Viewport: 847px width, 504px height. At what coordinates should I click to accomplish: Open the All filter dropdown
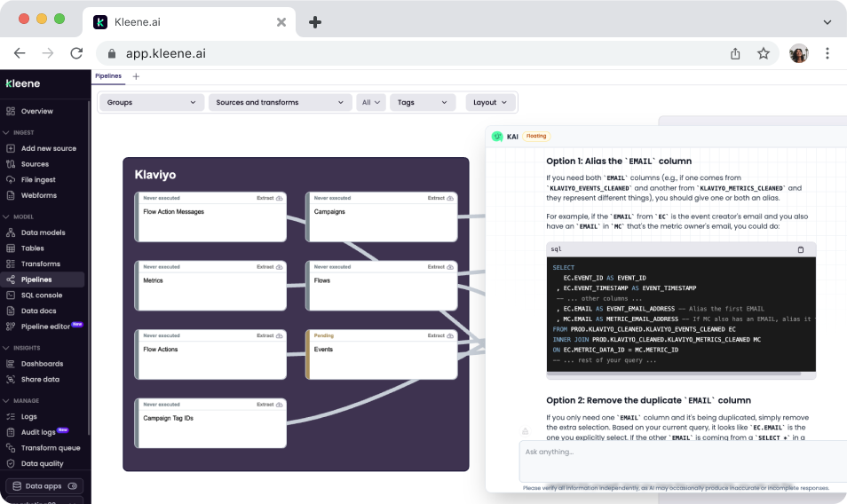[x=370, y=103]
